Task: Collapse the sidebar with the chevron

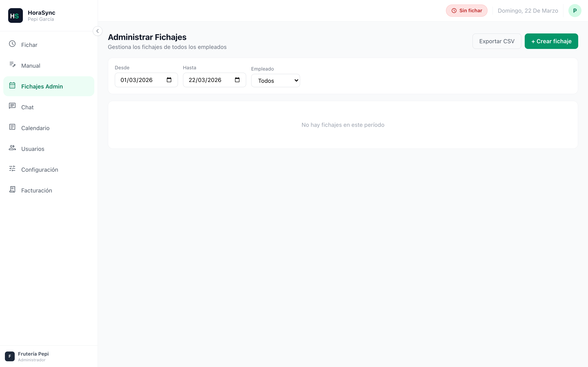Action: pos(97,31)
